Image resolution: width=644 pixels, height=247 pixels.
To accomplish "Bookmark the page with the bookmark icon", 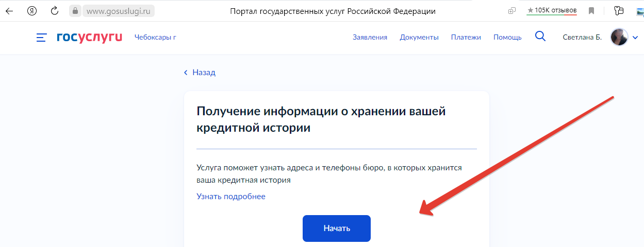I will click(591, 11).
